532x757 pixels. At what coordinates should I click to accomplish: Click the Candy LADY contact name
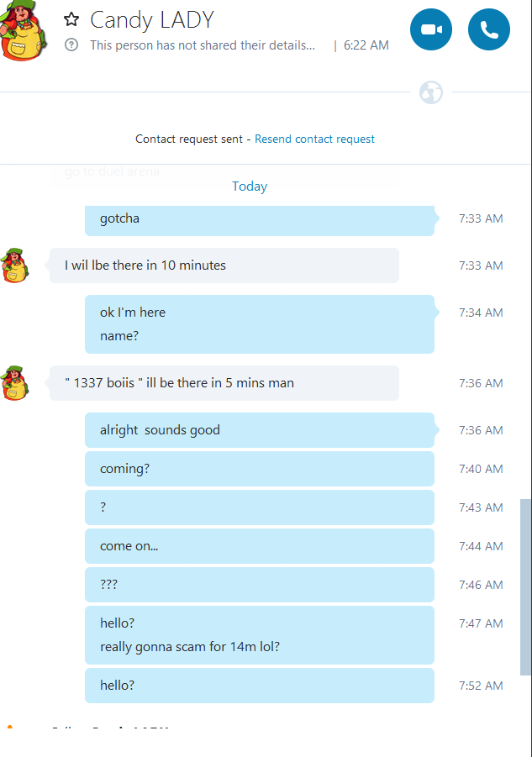(x=152, y=20)
